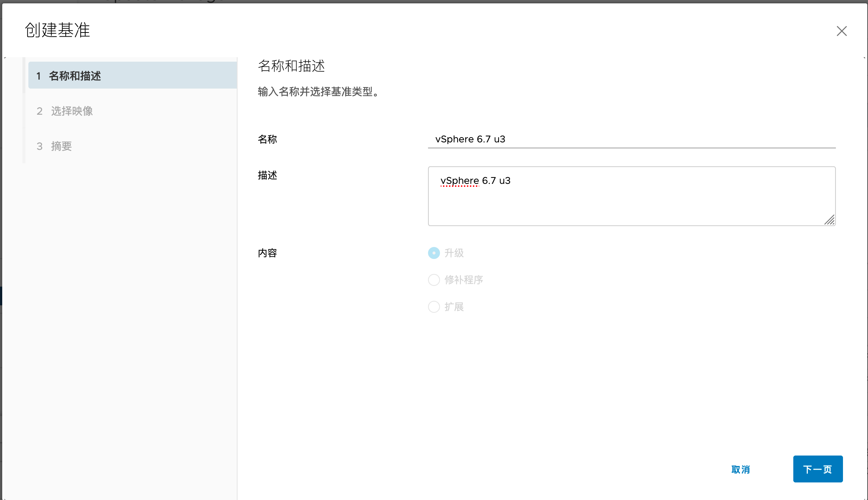Click the 描述 field label

(x=267, y=175)
